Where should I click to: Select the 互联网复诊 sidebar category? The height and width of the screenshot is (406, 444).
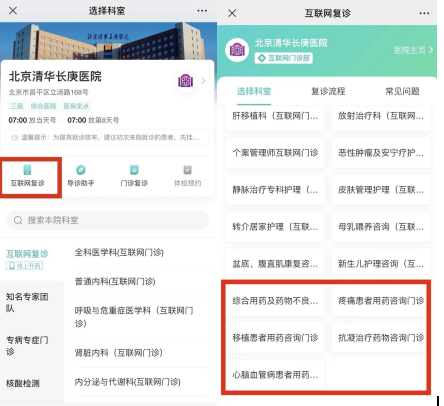pyautogui.click(x=27, y=254)
